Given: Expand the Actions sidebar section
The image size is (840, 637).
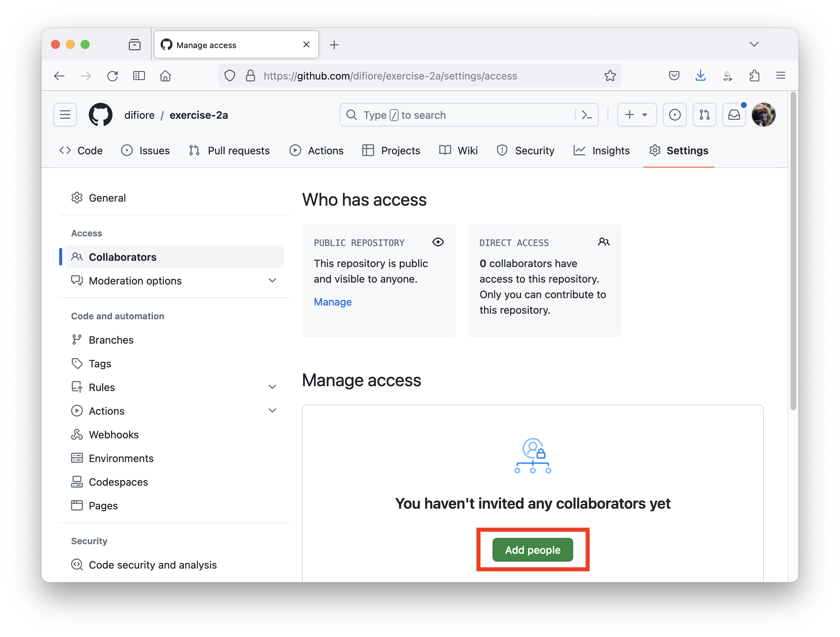Looking at the screenshot, I should [x=272, y=411].
